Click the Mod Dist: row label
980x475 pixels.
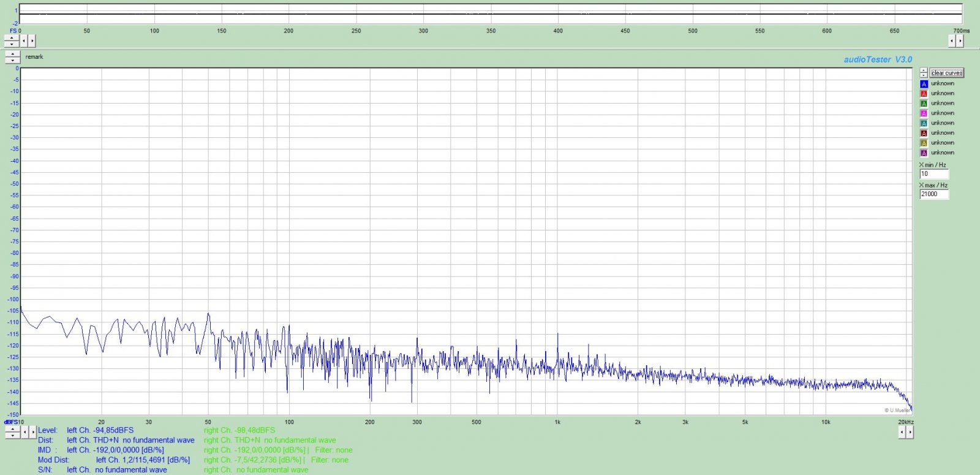[53, 460]
